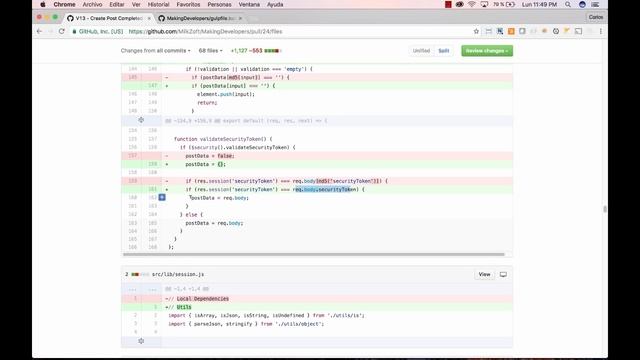Open the Editar menu
Screen dimensions: 640x360
[x=117, y=4]
